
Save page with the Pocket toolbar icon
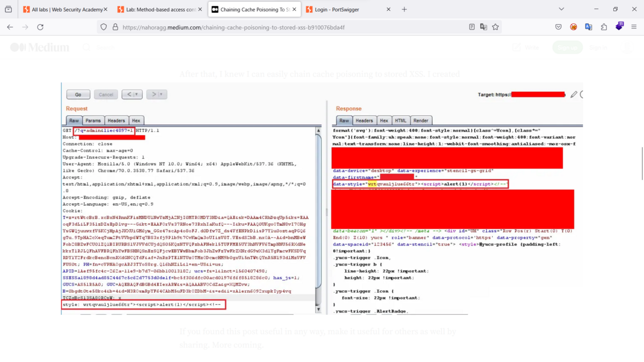[559, 27]
